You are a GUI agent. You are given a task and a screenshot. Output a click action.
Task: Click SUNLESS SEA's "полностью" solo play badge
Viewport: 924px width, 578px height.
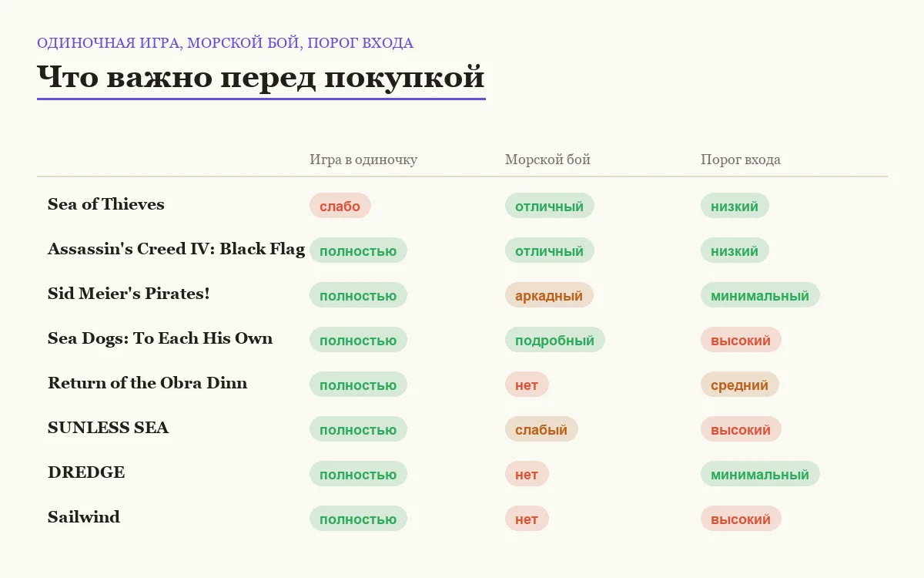(358, 429)
